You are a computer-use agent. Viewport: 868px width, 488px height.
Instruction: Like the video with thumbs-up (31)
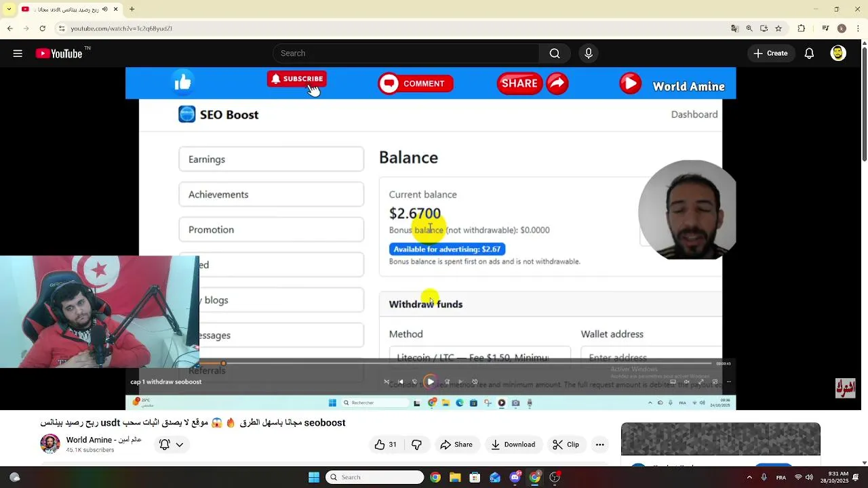tap(387, 445)
